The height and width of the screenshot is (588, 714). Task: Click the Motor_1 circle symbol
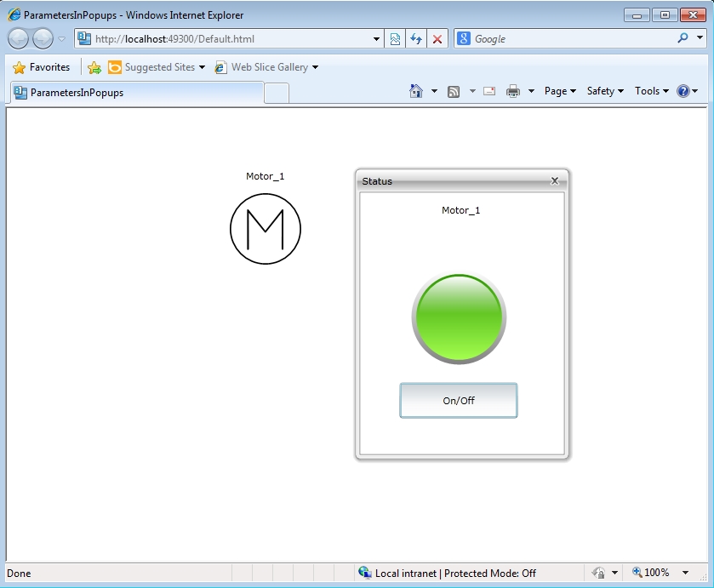pyautogui.click(x=265, y=229)
